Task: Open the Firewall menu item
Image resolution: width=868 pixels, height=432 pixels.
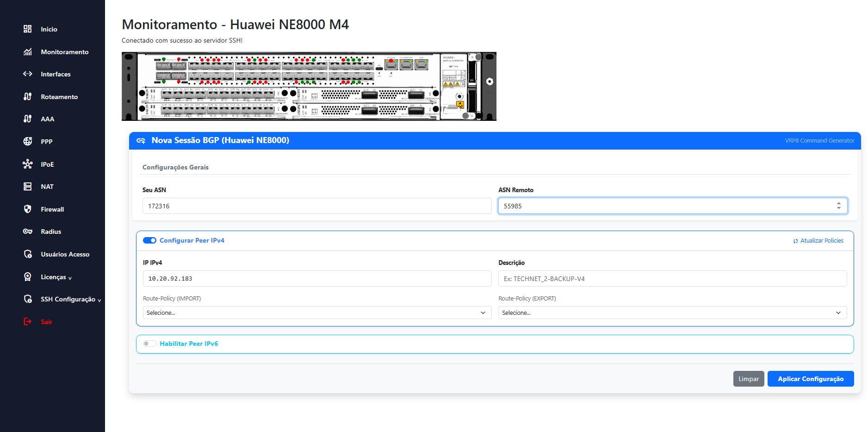Action: pyautogui.click(x=52, y=209)
